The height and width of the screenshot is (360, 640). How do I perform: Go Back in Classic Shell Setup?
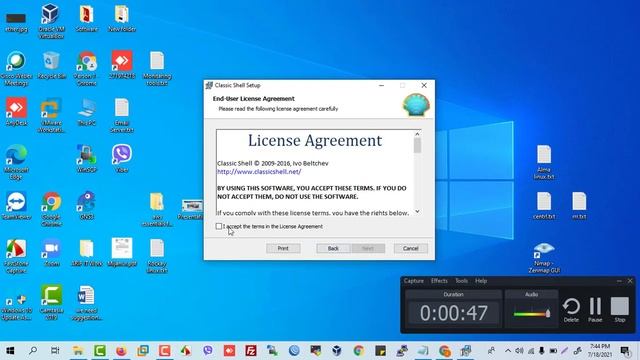point(333,248)
